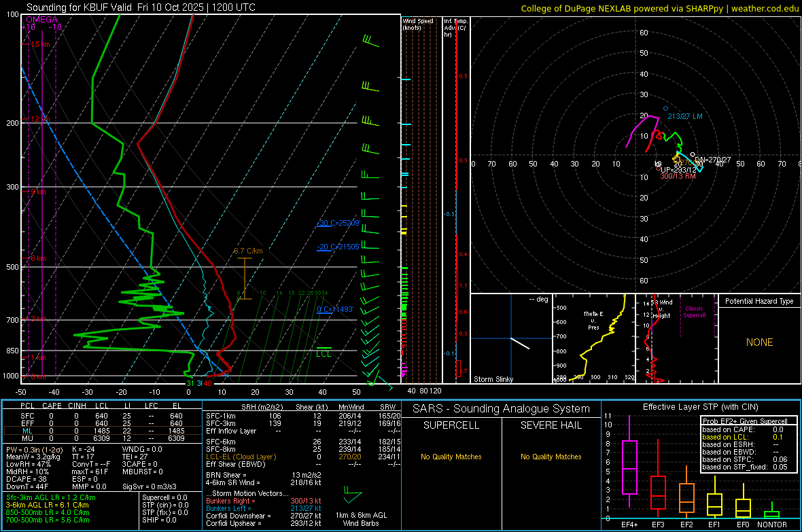Click the SARS Sounding Analogue System header
Screen dimensions: 802x532
(x=501, y=409)
